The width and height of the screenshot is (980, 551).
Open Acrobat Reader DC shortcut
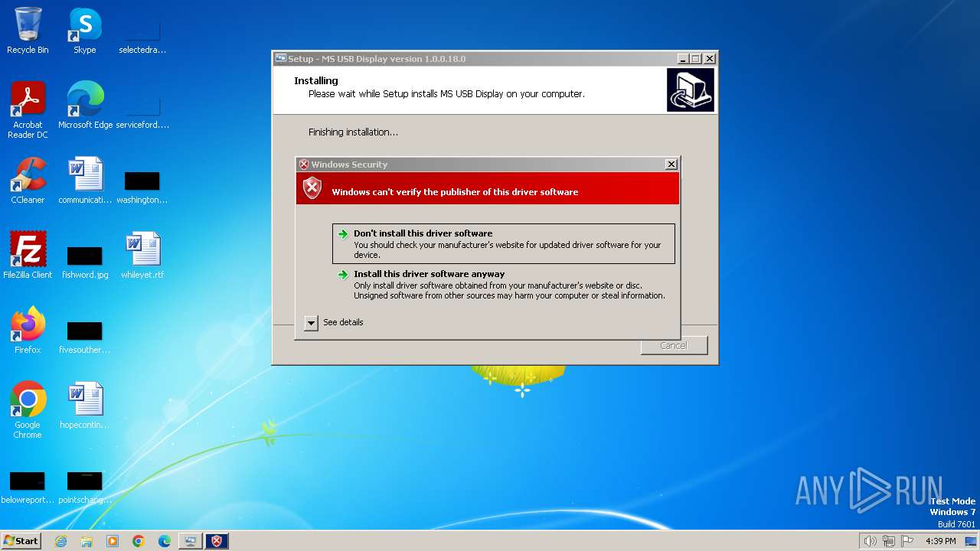pyautogui.click(x=28, y=110)
